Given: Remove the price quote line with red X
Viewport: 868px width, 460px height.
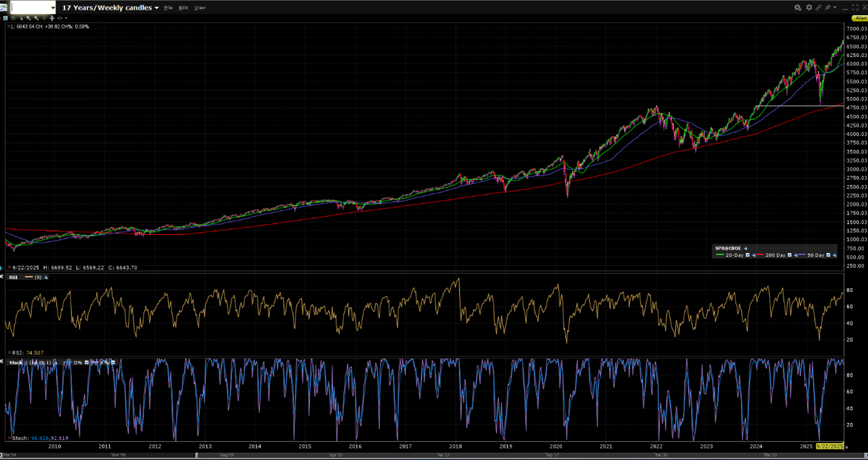Looking at the screenshot, I should 8,27.
